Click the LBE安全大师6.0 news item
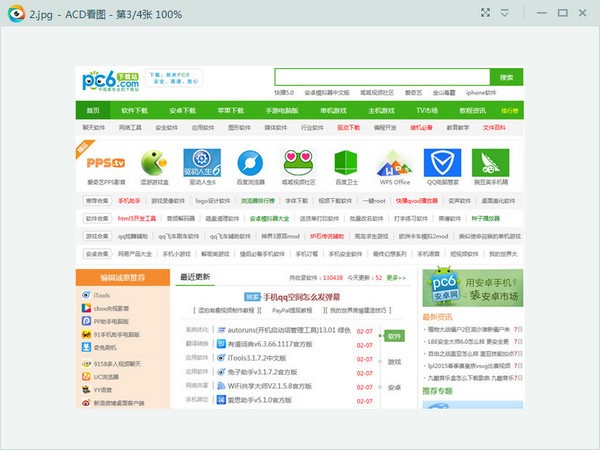Screen dimensions: 600x450 coord(468,341)
